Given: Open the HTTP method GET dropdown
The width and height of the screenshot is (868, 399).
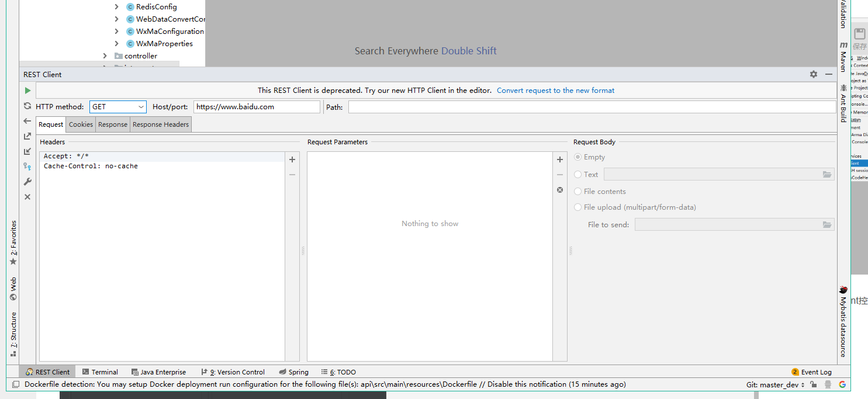Looking at the screenshot, I should [x=118, y=107].
